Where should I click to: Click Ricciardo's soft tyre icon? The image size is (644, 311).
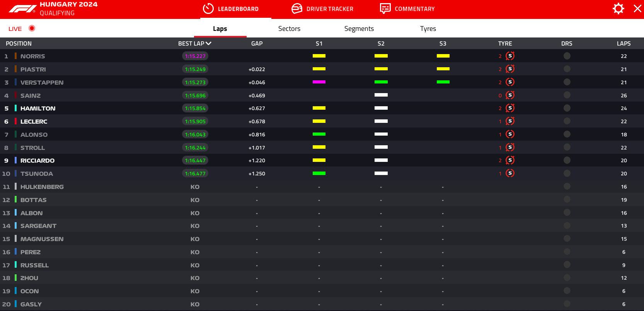510,160
